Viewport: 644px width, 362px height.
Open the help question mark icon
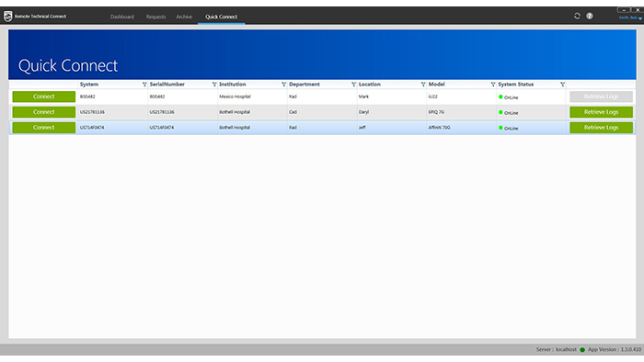pos(590,16)
